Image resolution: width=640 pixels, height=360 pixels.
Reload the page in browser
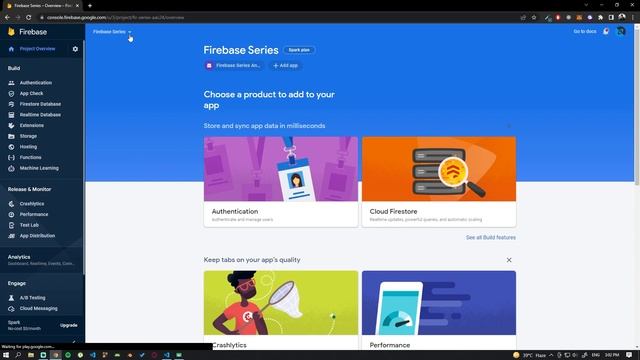[x=29, y=18]
